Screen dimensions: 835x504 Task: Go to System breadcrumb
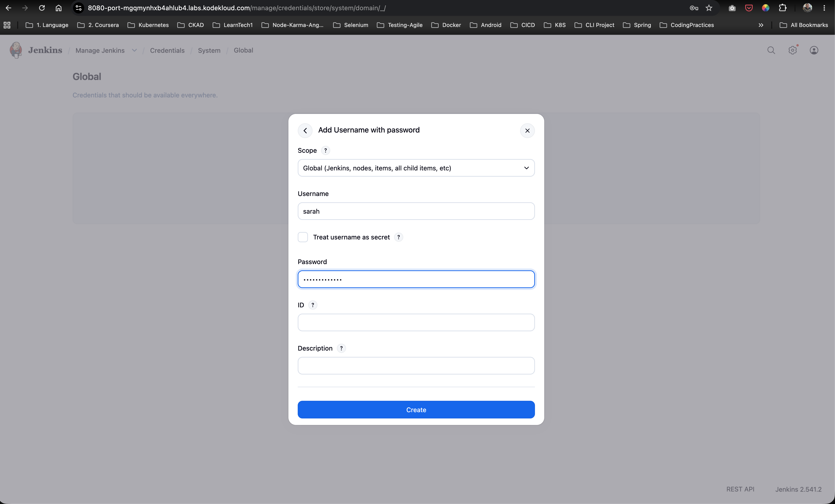(x=209, y=50)
